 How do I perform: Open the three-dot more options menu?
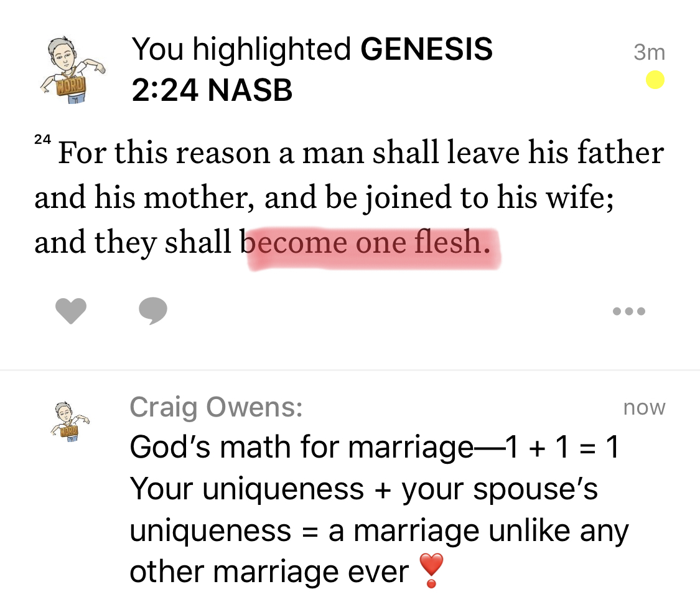(x=629, y=311)
